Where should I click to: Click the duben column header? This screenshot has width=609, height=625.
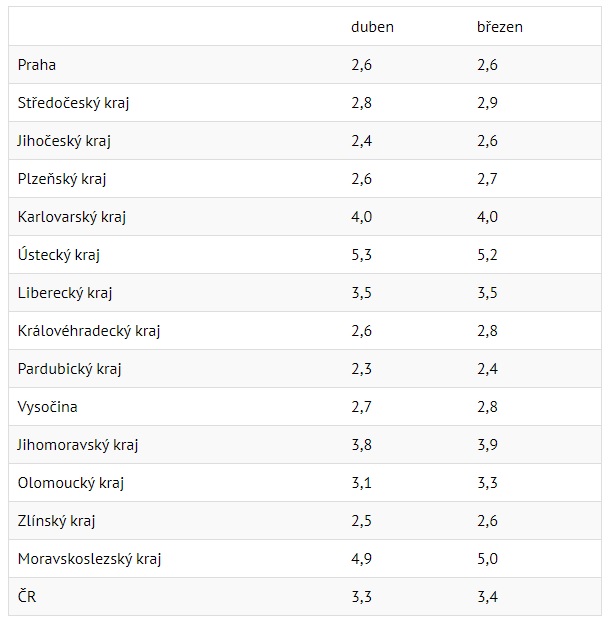[372, 27]
